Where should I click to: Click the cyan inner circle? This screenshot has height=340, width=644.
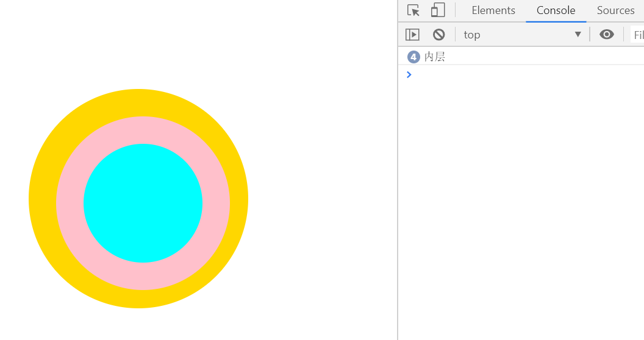tap(143, 203)
